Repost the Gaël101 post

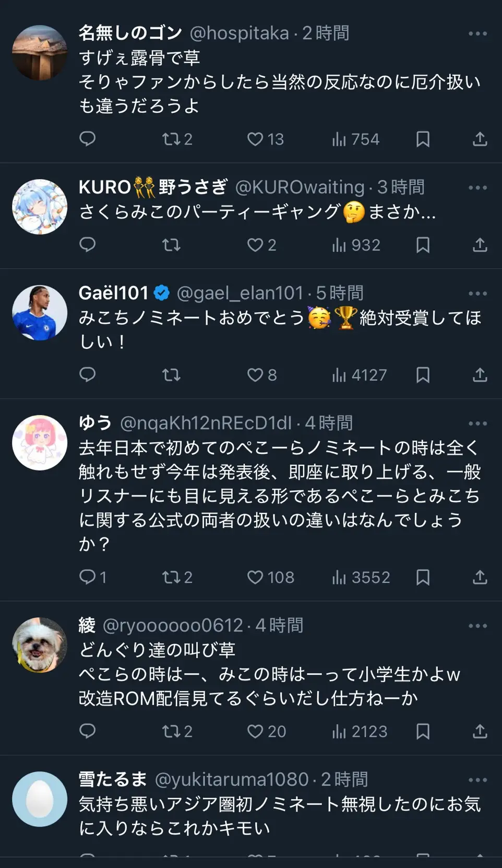(x=171, y=375)
